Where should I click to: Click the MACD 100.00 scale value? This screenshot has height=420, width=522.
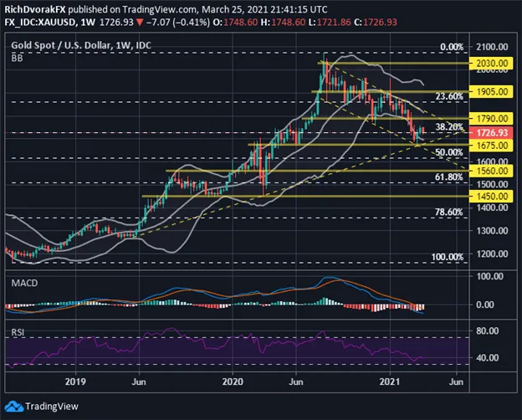489,276
